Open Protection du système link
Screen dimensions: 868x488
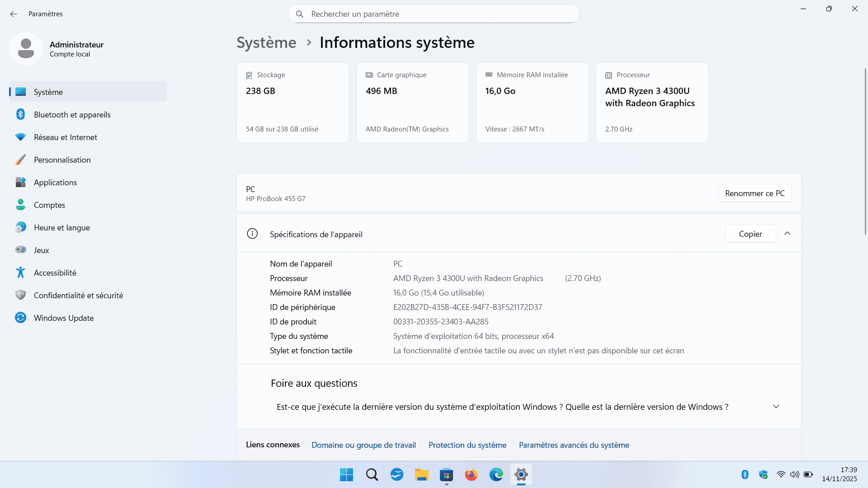(x=467, y=445)
